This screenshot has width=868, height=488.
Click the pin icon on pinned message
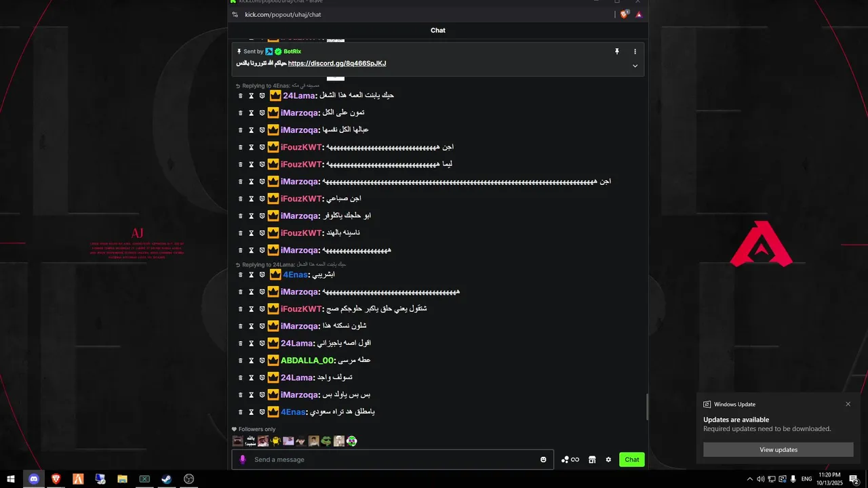[x=617, y=52]
